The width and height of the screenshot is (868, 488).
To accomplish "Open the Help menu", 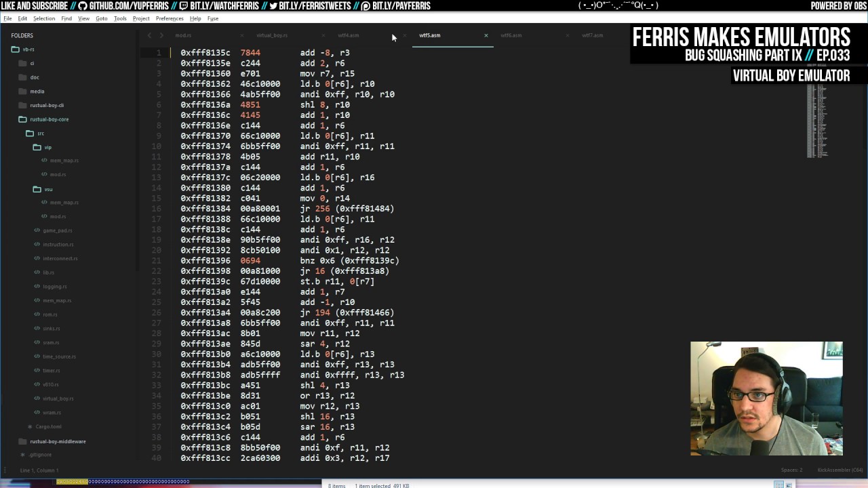I will [x=195, y=18].
